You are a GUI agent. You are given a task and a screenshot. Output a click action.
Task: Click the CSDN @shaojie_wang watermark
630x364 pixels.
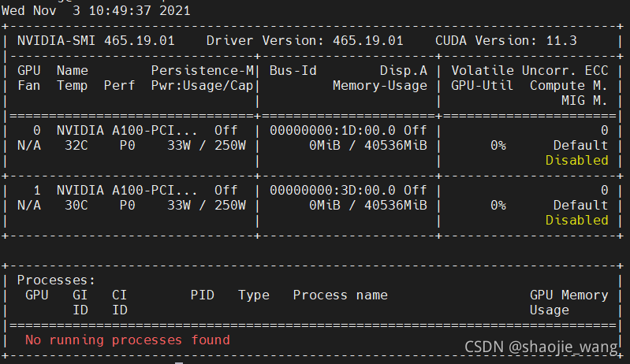[x=542, y=347]
